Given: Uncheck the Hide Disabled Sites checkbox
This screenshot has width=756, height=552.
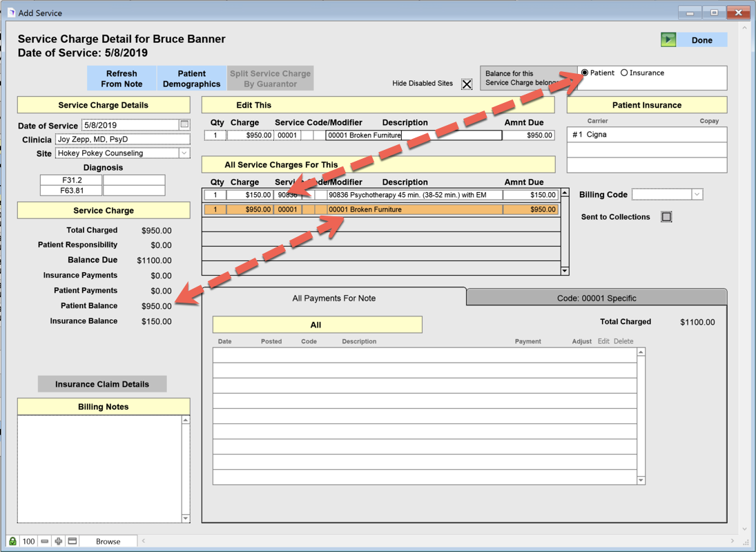Looking at the screenshot, I should (467, 84).
